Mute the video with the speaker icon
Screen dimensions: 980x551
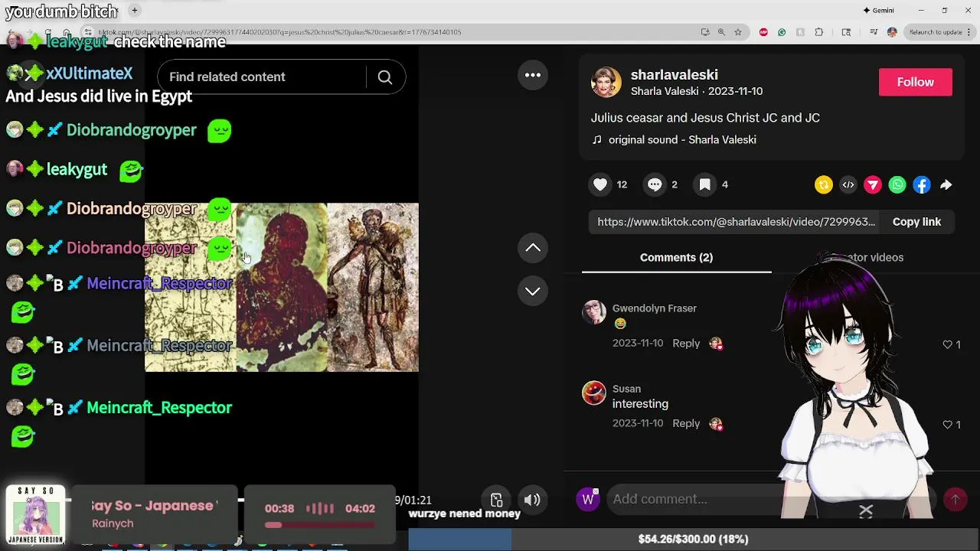point(532,500)
